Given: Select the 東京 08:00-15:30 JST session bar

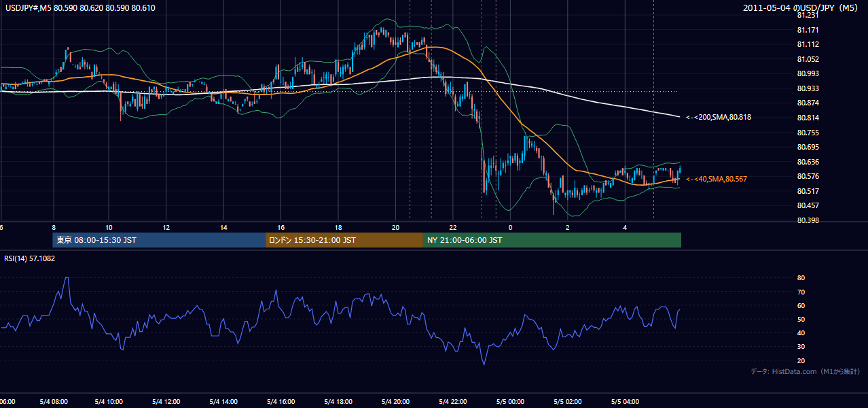Looking at the screenshot, I should coord(159,240).
